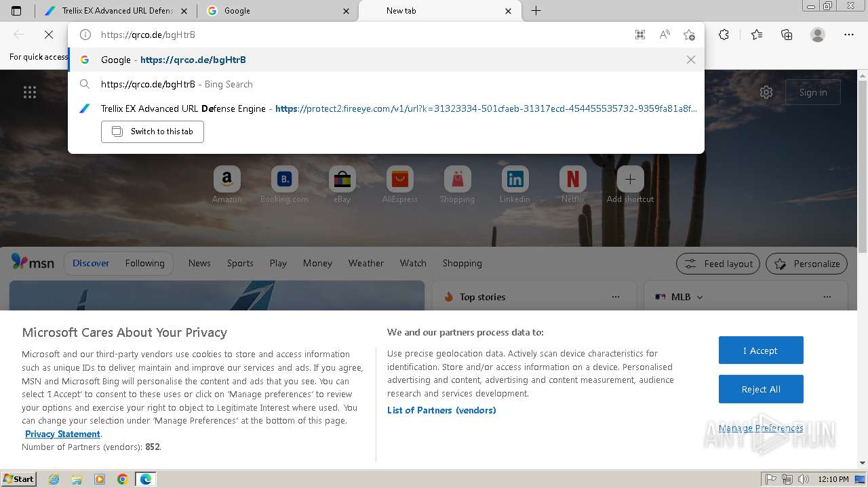The height and width of the screenshot is (488, 868).
Task: Open the Play category
Action: 278,263
